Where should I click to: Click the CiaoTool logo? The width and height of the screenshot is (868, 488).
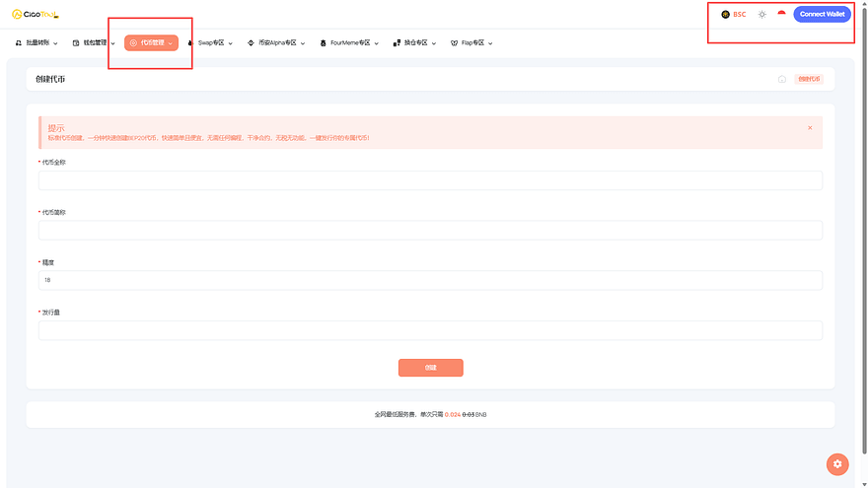(36, 15)
